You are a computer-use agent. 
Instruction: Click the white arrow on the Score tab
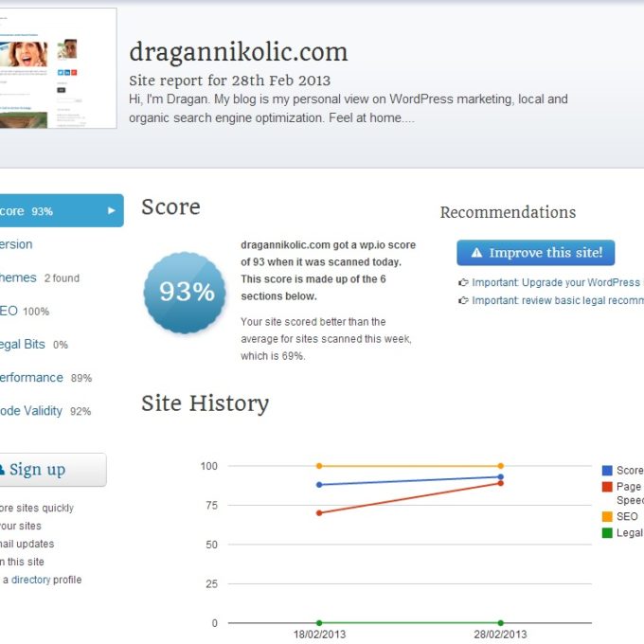pos(111,211)
